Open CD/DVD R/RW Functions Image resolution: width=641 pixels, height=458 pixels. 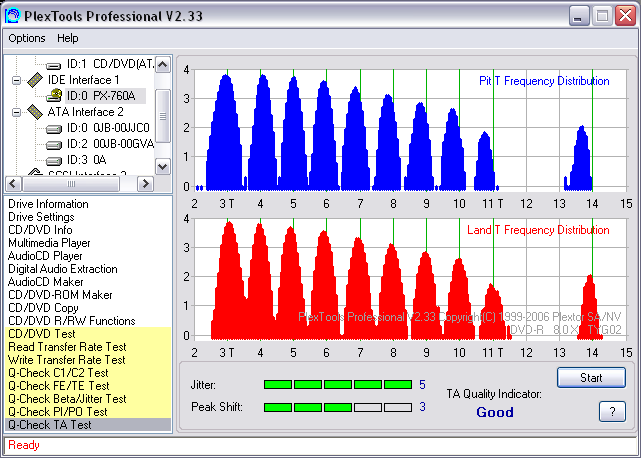(x=72, y=321)
